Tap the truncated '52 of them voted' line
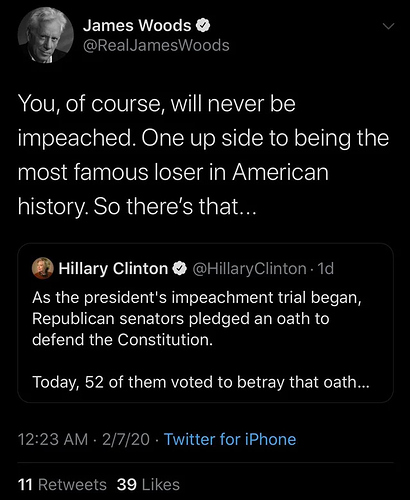This screenshot has width=410, height=500. coord(201,382)
